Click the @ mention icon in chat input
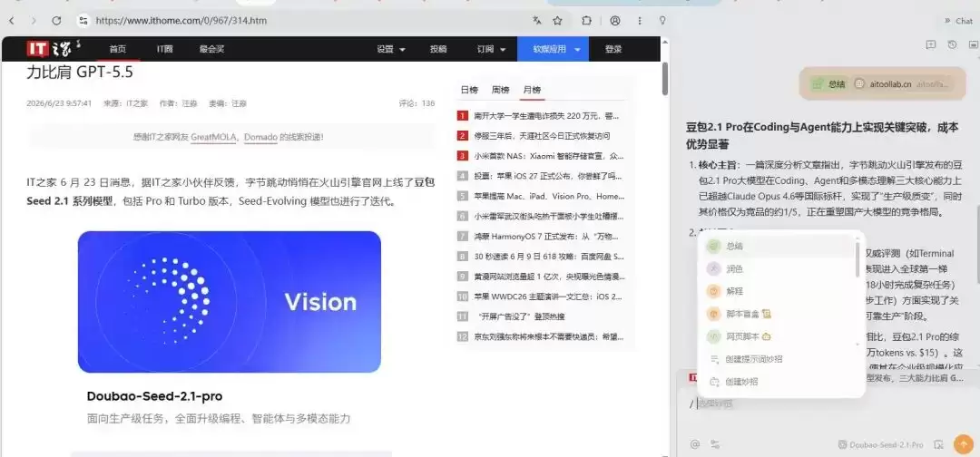The image size is (980, 457). [x=695, y=444]
